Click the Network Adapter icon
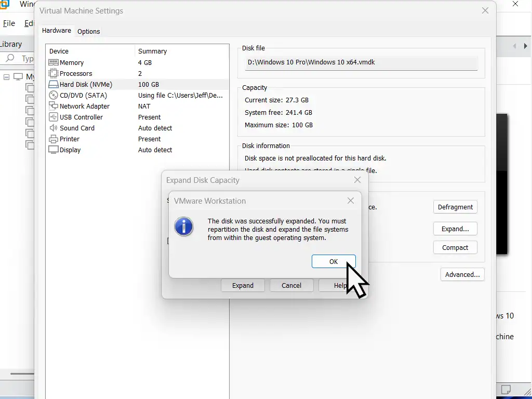 pyautogui.click(x=53, y=106)
